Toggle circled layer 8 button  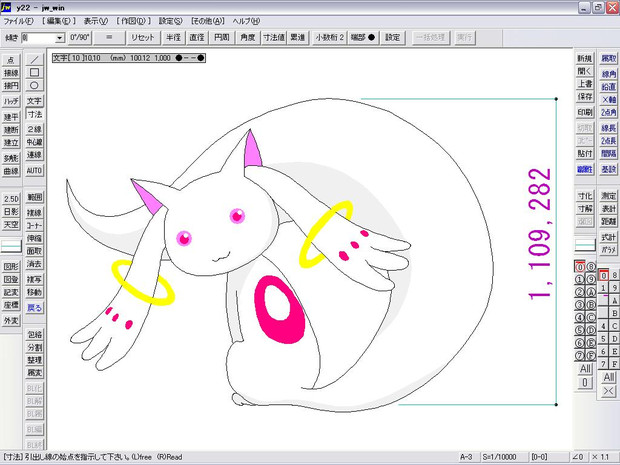click(x=591, y=267)
